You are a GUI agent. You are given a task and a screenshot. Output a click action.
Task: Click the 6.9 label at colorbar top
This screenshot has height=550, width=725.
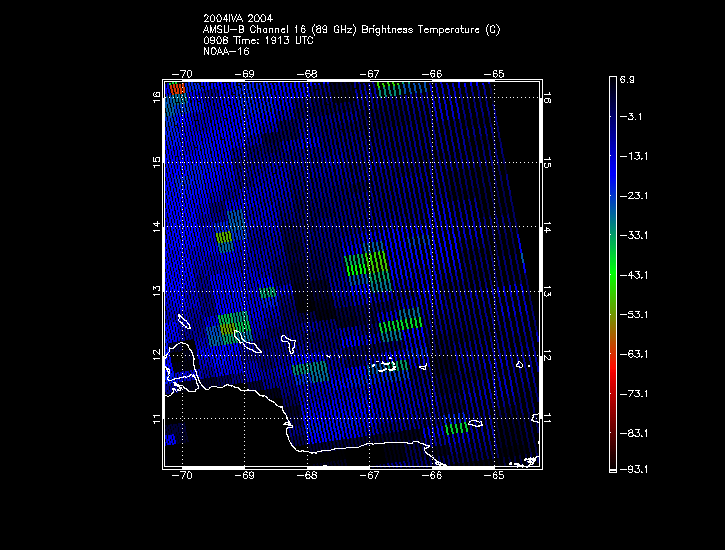(x=633, y=78)
